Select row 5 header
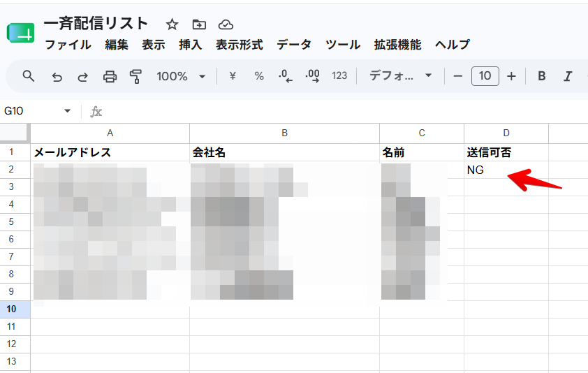Viewport: 588px width, 373px height. pos(15,221)
